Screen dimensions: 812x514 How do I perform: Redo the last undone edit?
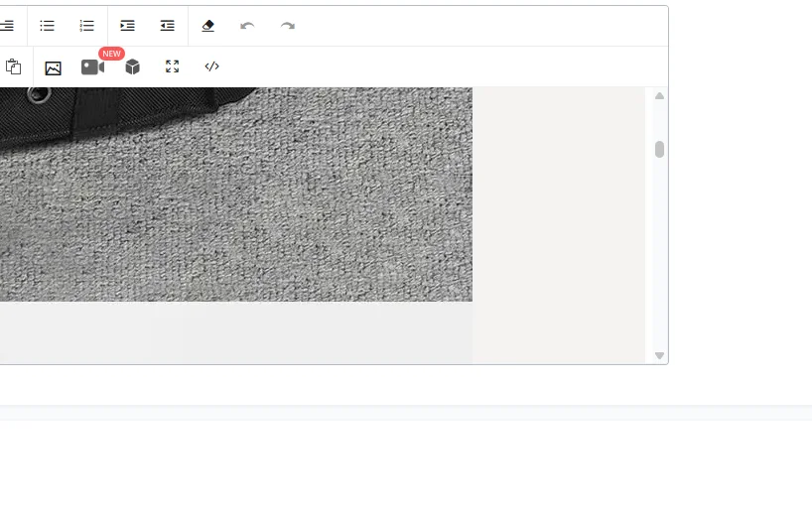coord(288,26)
